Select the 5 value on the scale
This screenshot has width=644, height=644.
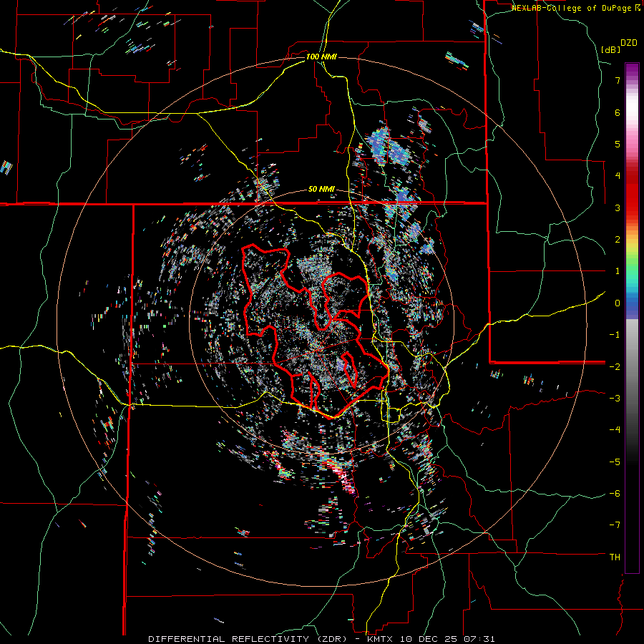tap(618, 144)
